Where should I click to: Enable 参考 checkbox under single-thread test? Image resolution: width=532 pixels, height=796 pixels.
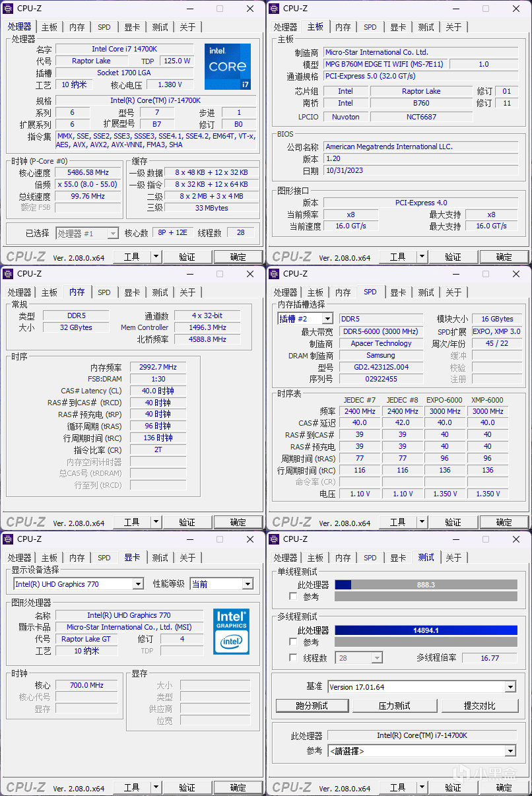point(293,596)
